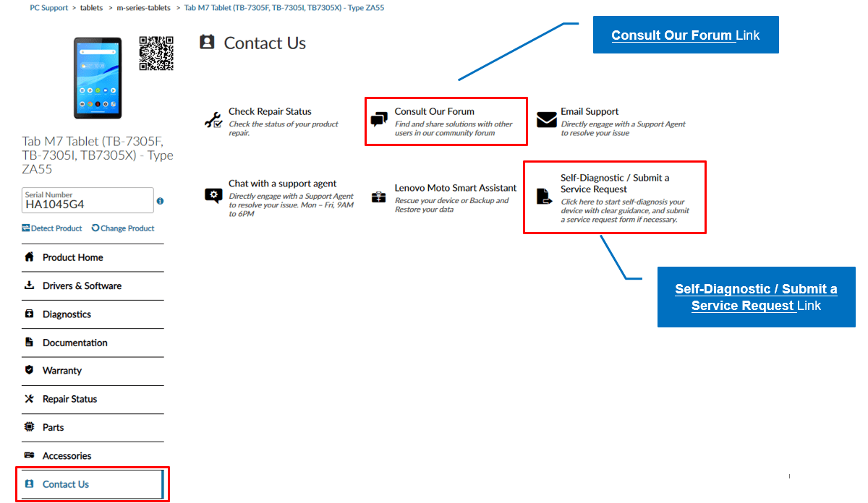Click the Detect Product icon

tap(26, 228)
